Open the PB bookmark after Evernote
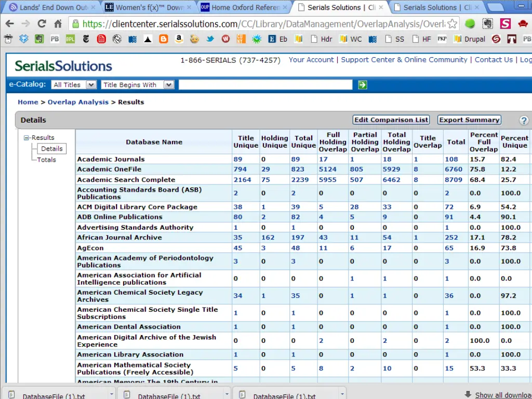The image size is (532, 399). pyautogui.click(x=55, y=39)
